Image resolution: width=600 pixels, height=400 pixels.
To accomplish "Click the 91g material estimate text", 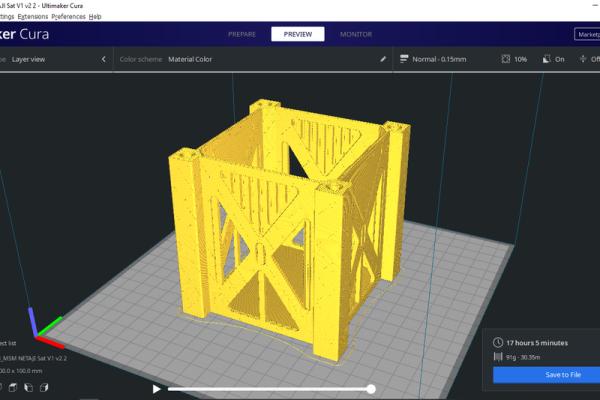I will point(523,357).
